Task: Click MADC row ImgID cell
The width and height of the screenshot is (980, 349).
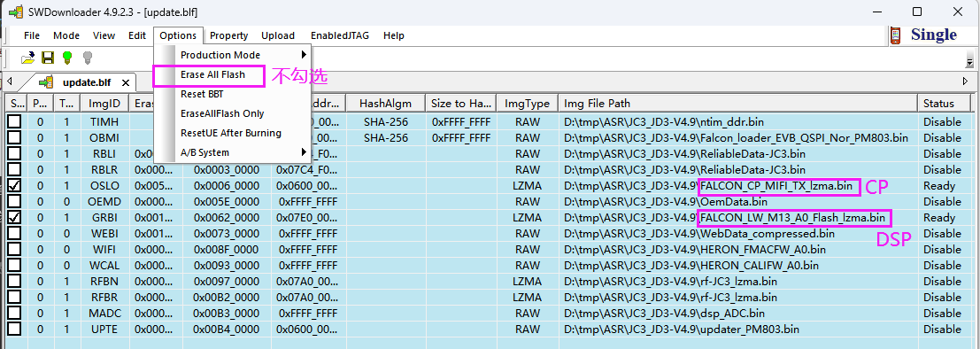Action: 104,313
